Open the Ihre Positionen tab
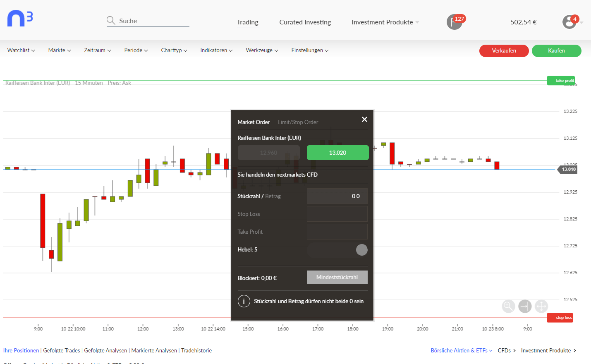Viewport: 591px width, 364px height. point(21,350)
